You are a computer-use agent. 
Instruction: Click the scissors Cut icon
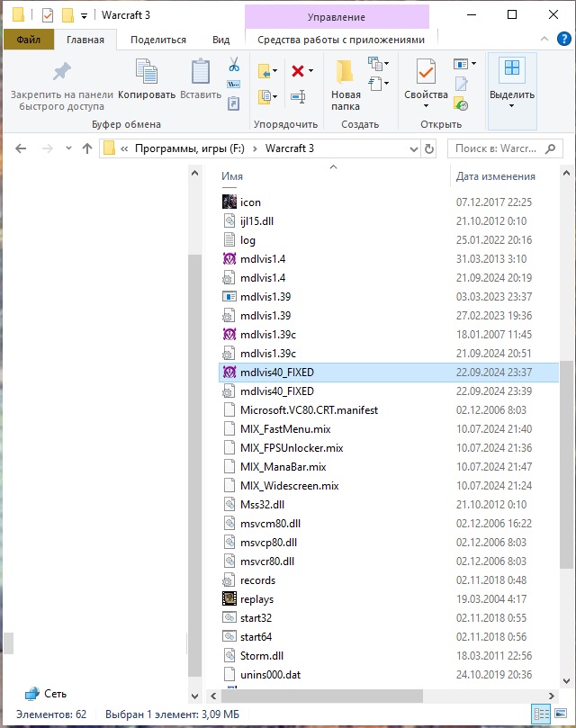pos(234,64)
